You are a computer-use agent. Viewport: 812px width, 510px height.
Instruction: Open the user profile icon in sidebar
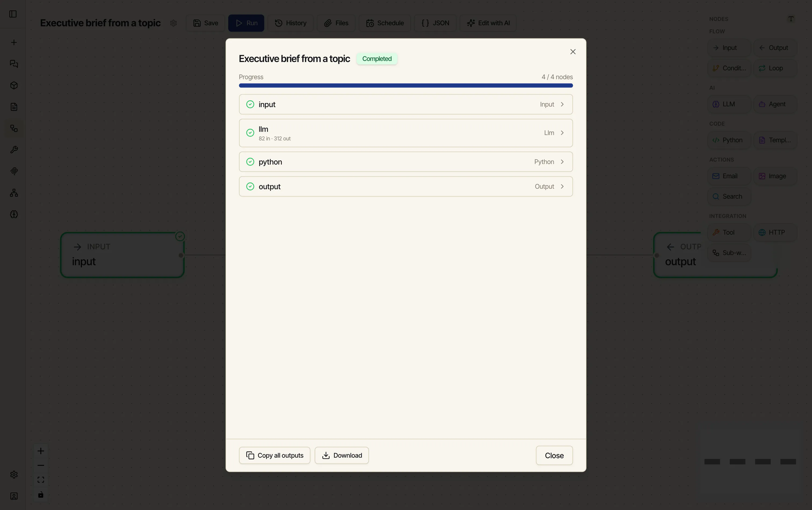(14, 496)
